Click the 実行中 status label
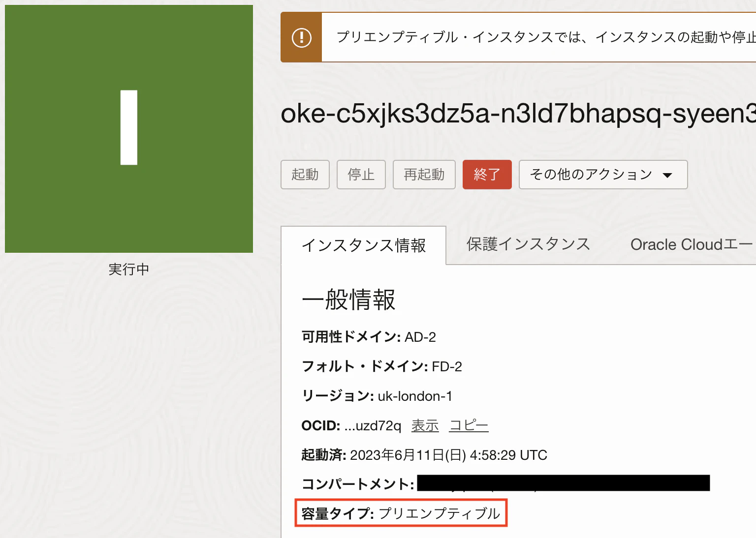This screenshot has height=538, width=756. [129, 269]
